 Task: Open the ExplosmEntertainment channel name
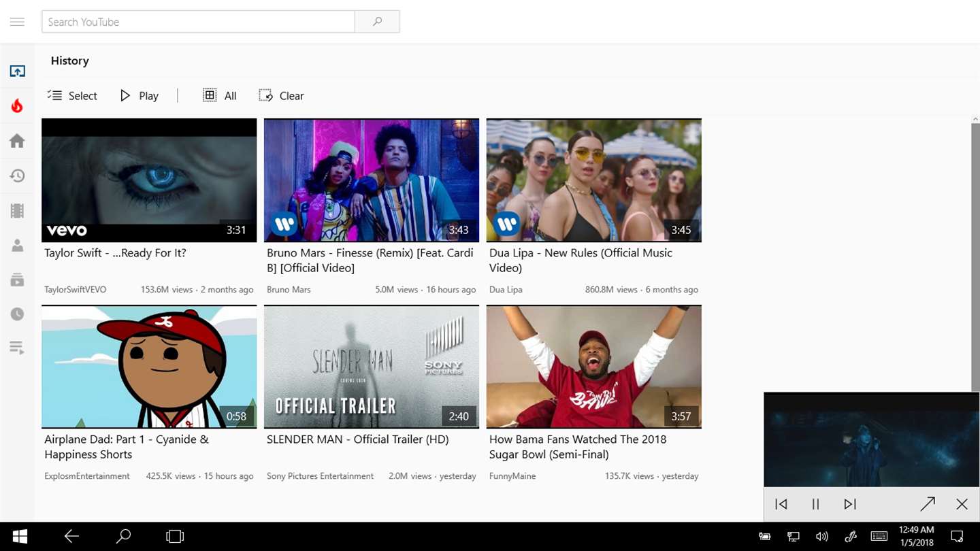point(87,476)
